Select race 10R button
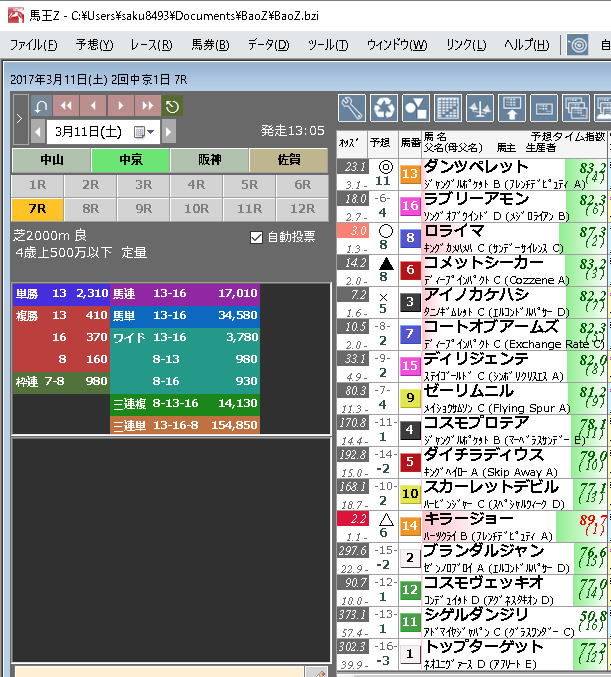The image size is (611, 677). click(x=196, y=209)
